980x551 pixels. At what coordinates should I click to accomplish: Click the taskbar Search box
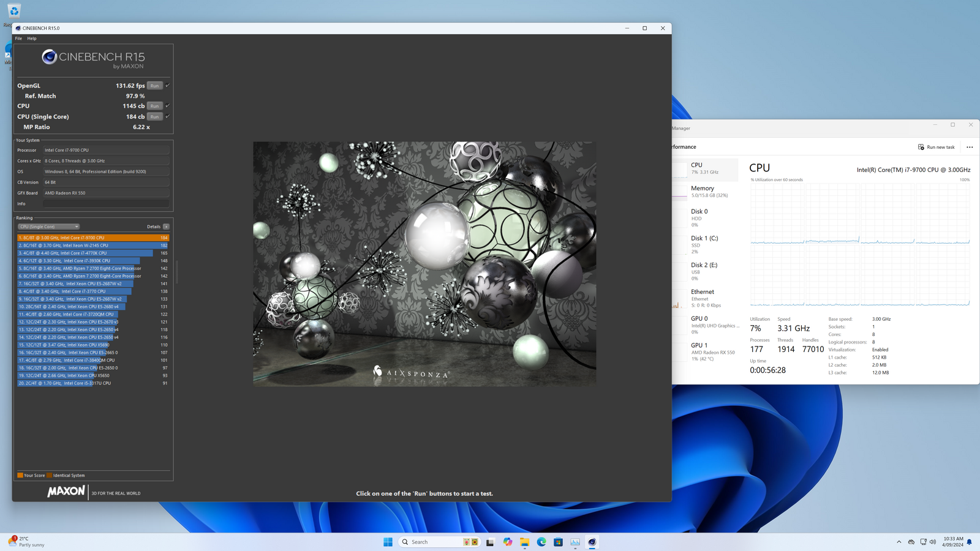click(x=439, y=542)
